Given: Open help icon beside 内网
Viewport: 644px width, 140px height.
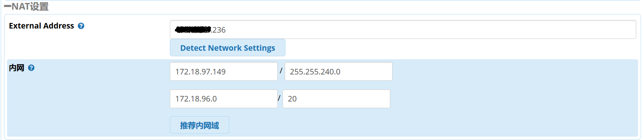Looking at the screenshot, I should click(x=31, y=68).
